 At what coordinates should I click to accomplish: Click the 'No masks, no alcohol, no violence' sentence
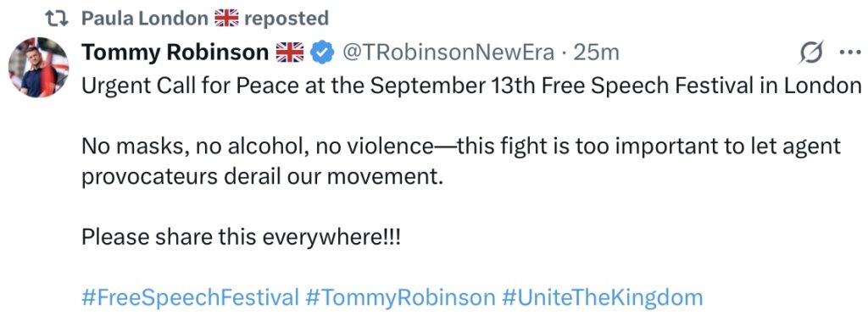coord(258,147)
